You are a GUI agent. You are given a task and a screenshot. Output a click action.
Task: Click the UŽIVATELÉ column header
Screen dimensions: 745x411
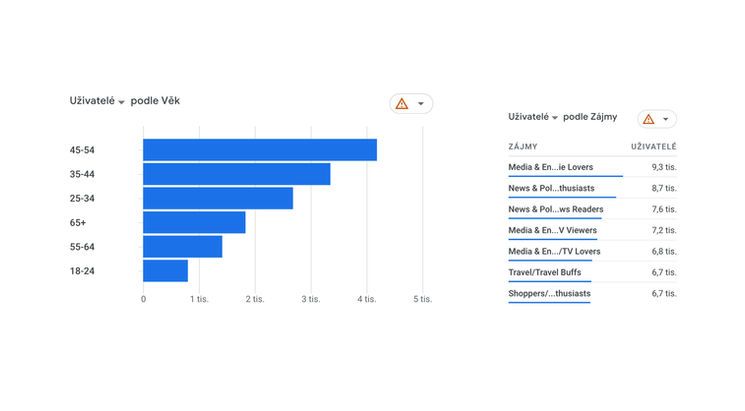coord(653,147)
